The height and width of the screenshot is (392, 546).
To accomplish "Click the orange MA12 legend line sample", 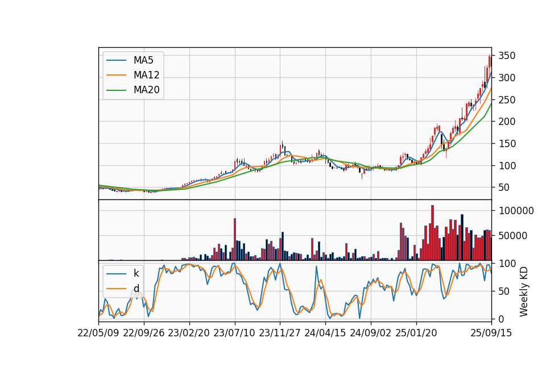I will coord(116,75).
